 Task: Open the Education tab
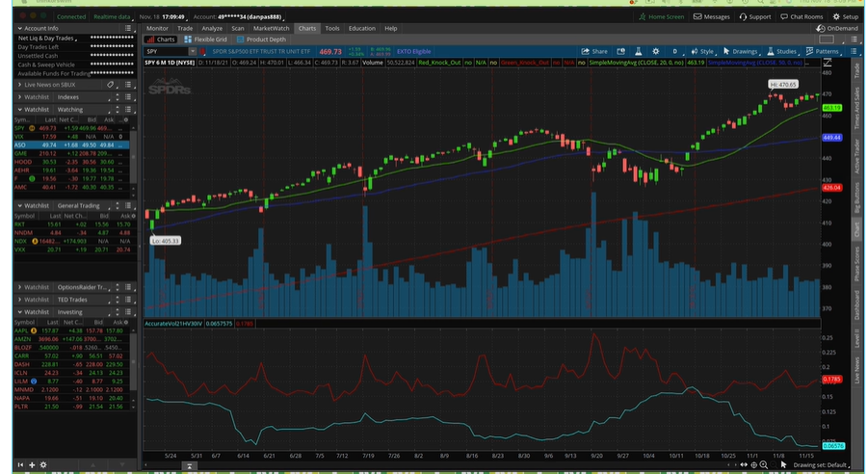pyautogui.click(x=362, y=28)
